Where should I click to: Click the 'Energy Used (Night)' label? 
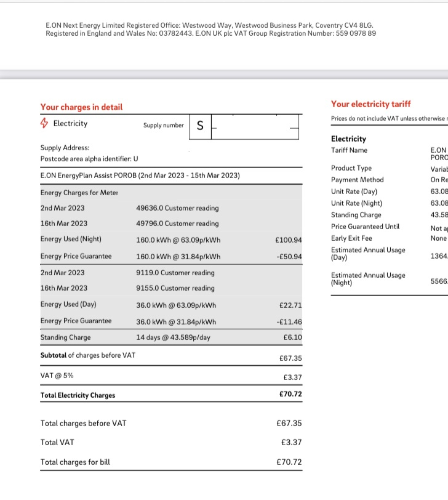coord(71,239)
